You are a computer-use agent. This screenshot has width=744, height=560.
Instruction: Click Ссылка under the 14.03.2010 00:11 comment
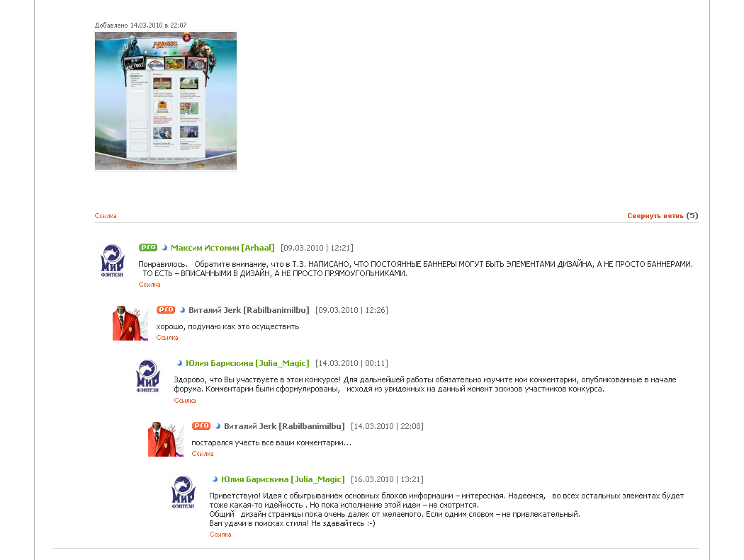click(184, 401)
